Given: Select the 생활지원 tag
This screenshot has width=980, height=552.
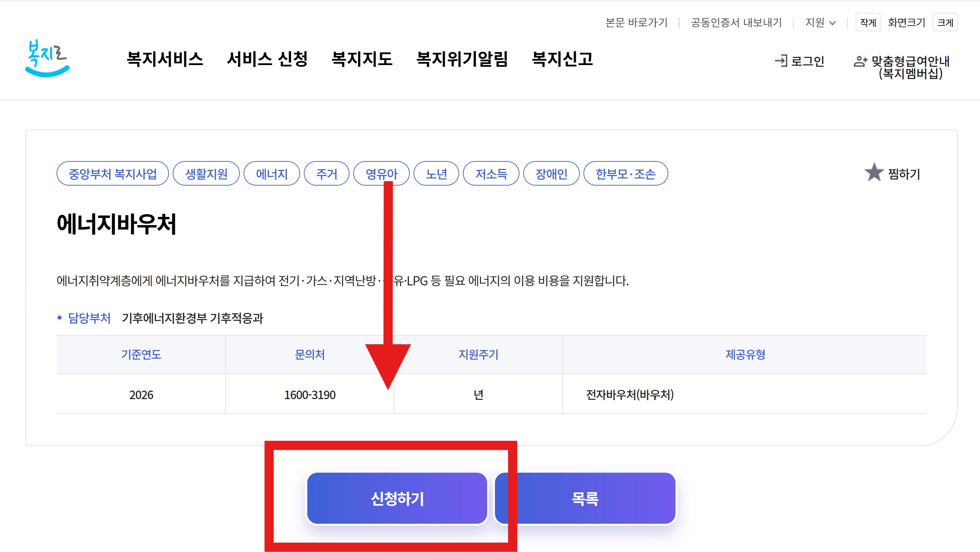Looking at the screenshot, I should [206, 173].
